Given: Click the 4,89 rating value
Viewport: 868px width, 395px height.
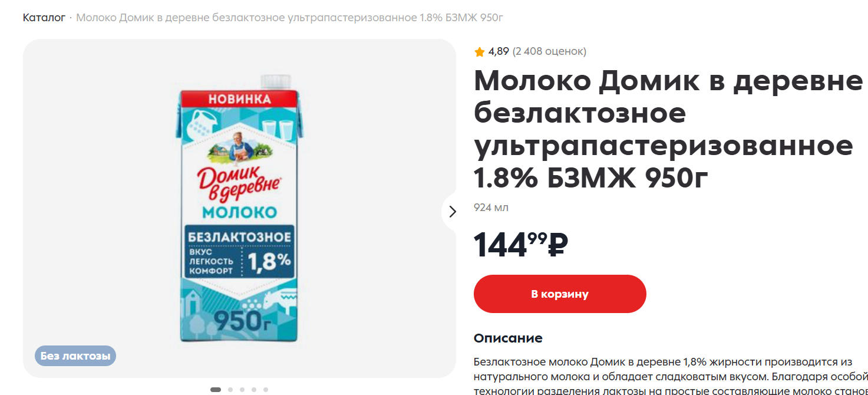Looking at the screenshot, I should pos(499,51).
